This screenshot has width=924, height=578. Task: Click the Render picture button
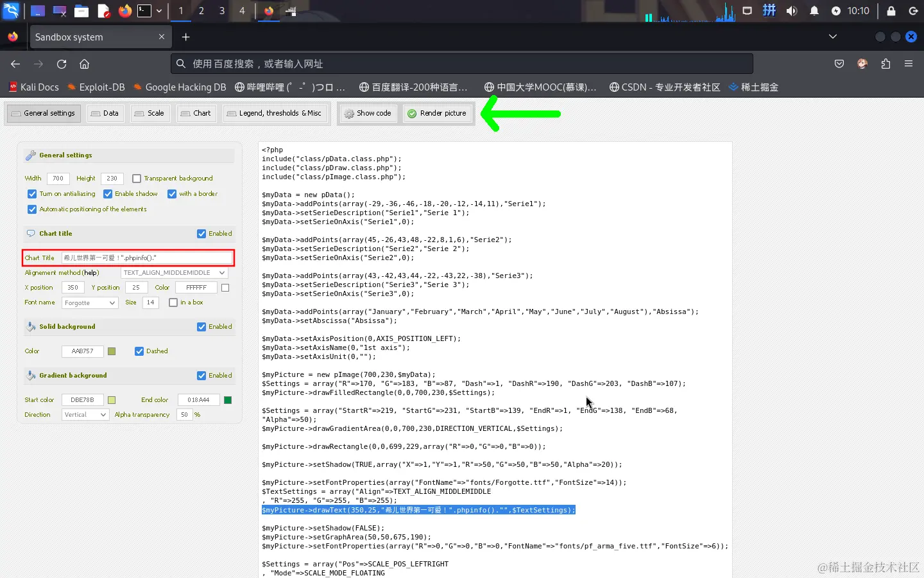pyautogui.click(x=438, y=114)
